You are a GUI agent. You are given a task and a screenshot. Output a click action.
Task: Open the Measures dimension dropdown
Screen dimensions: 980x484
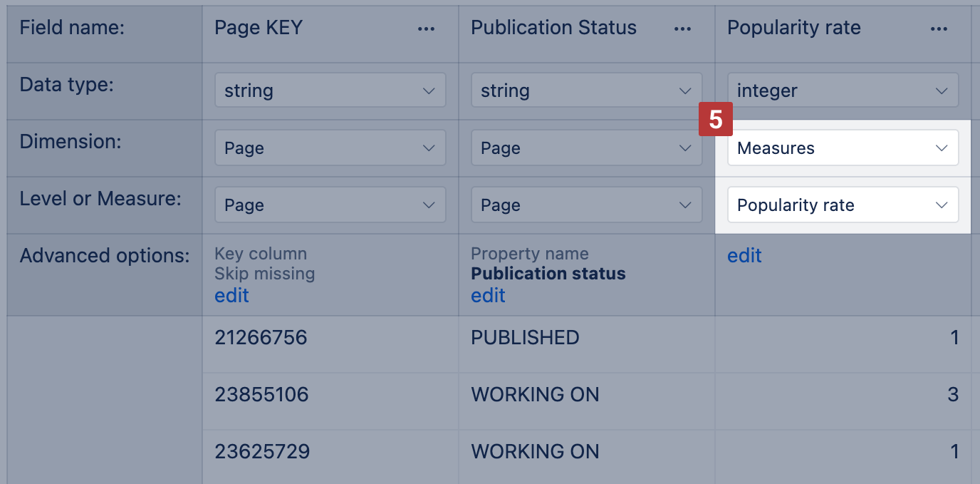[843, 148]
